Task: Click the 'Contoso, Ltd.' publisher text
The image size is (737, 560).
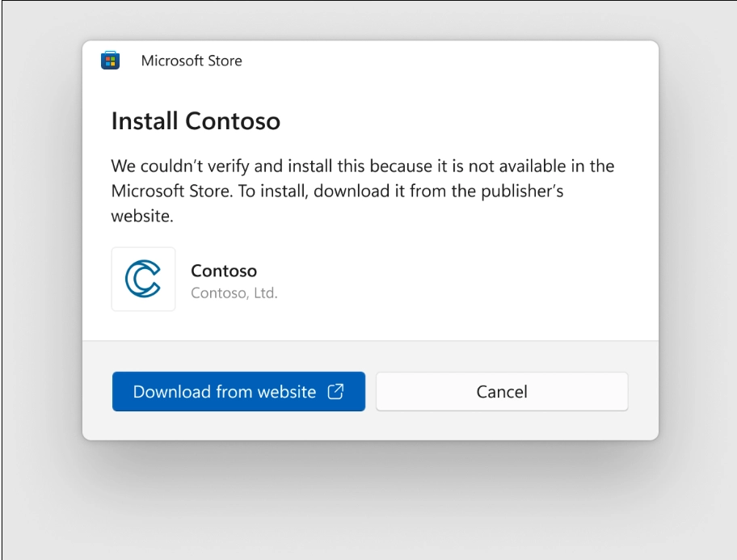Action: pos(234,293)
